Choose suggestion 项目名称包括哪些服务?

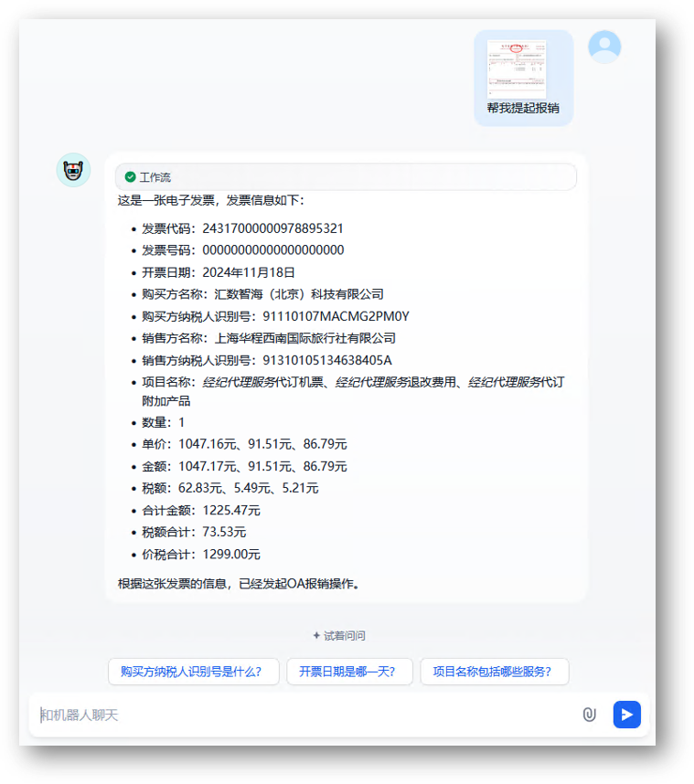coord(494,672)
